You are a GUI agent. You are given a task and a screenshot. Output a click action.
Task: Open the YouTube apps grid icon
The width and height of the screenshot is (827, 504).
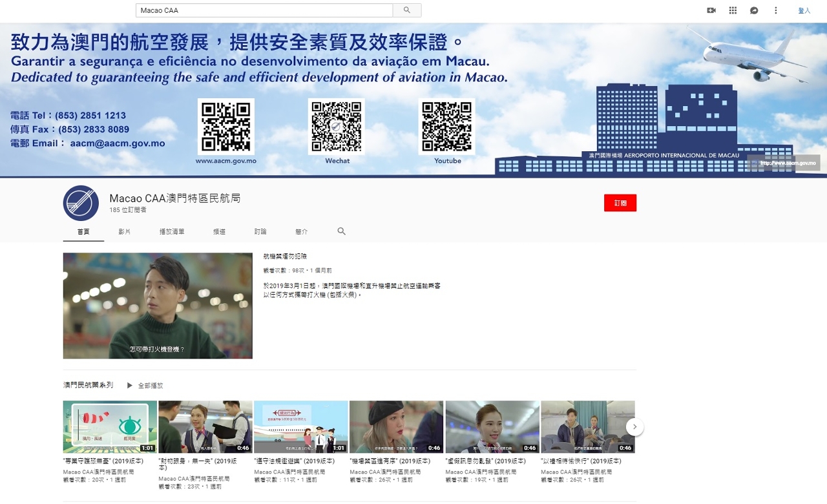click(733, 10)
